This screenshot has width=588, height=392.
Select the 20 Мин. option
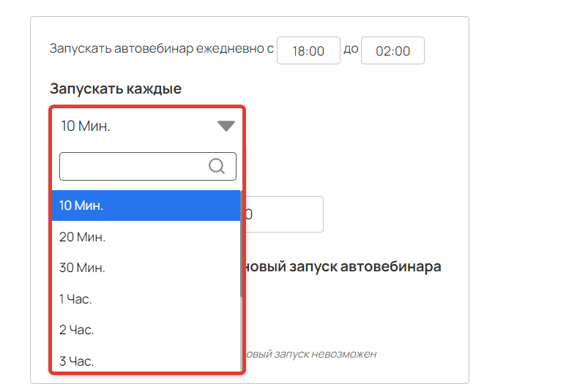(146, 237)
